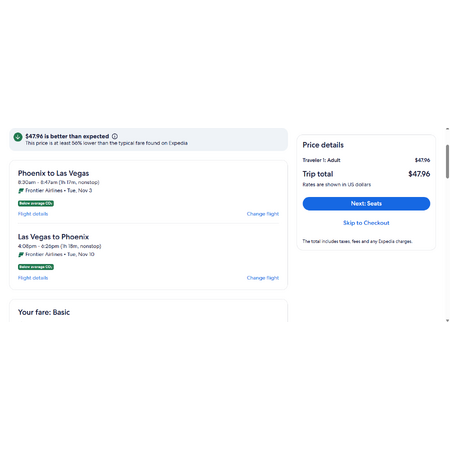This screenshot has height=450, width=450.
Task: Open Flight details for Las Vegas to Phoenix
Action: pyautogui.click(x=33, y=278)
